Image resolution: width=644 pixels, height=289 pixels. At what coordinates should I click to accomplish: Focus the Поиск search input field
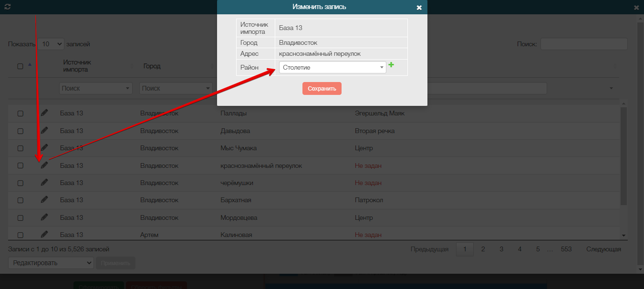pyautogui.click(x=584, y=44)
